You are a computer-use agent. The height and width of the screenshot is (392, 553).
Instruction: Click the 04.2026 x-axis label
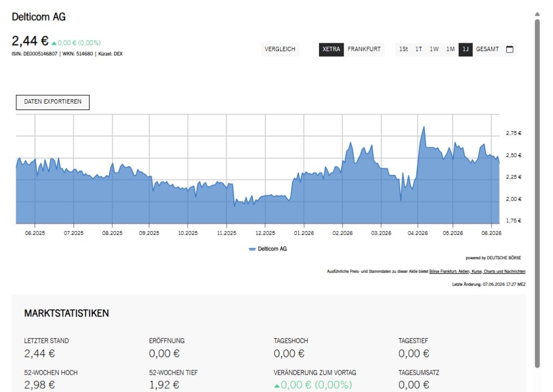click(x=418, y=233)
